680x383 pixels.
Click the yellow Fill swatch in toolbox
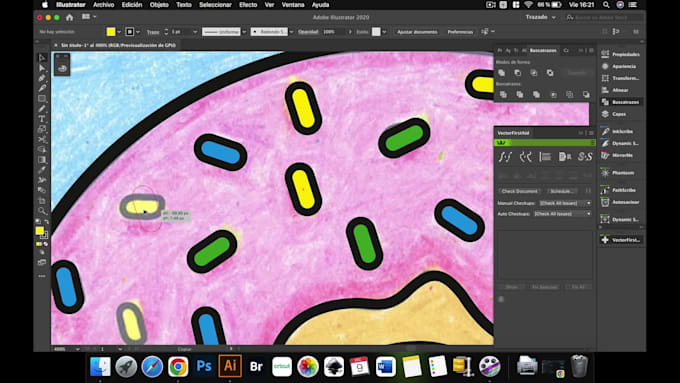pyautogui.click(x=39, y=231)
